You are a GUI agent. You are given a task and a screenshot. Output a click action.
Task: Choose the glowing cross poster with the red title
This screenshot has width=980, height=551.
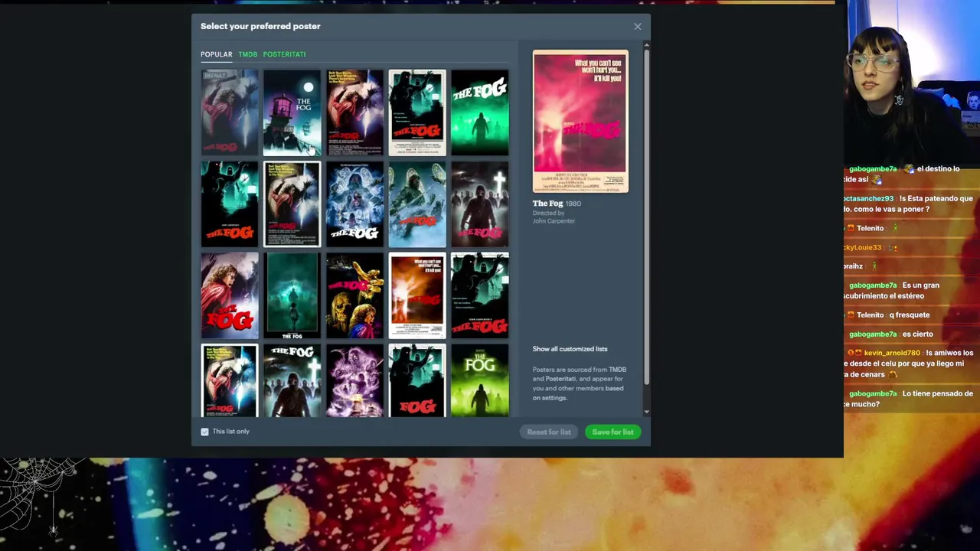tap(479, 204)
